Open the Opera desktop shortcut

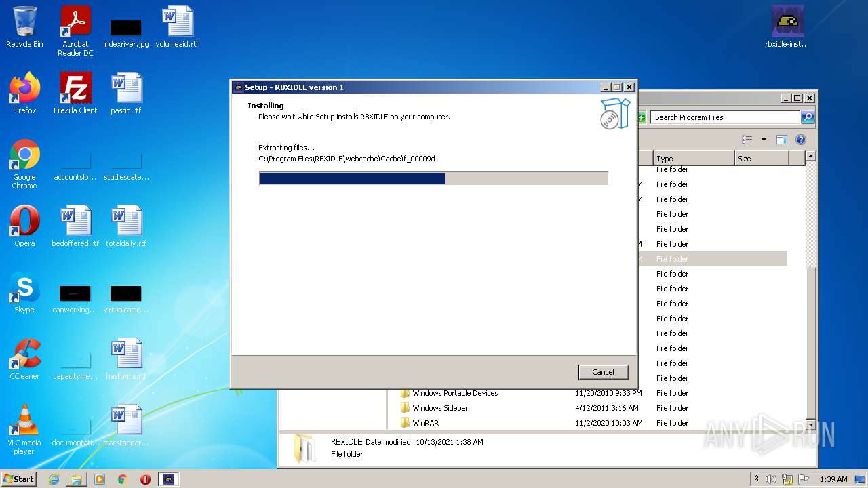click(24, 226)
